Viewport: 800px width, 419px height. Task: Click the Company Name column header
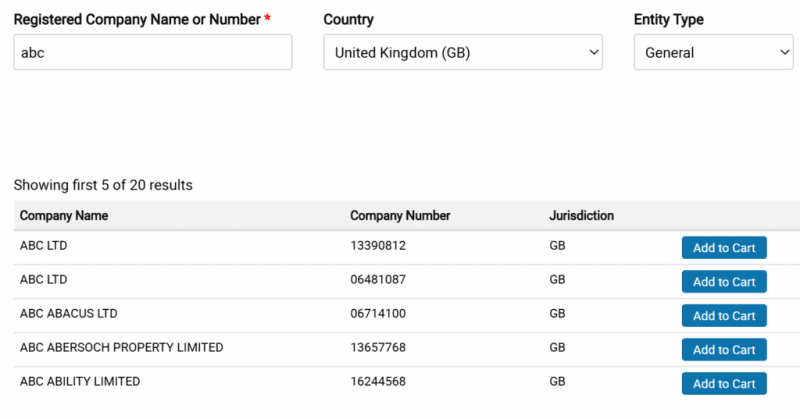(64, 215)
